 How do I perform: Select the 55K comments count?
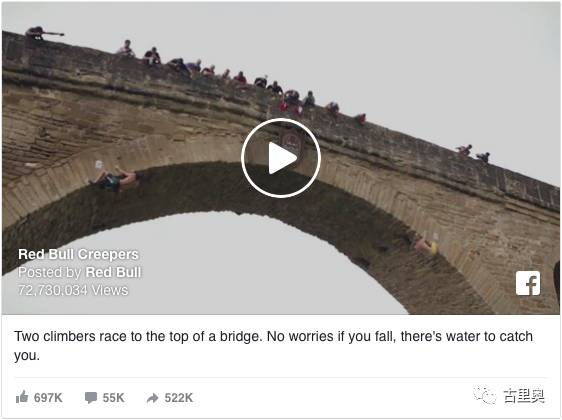tap(113, 398)
